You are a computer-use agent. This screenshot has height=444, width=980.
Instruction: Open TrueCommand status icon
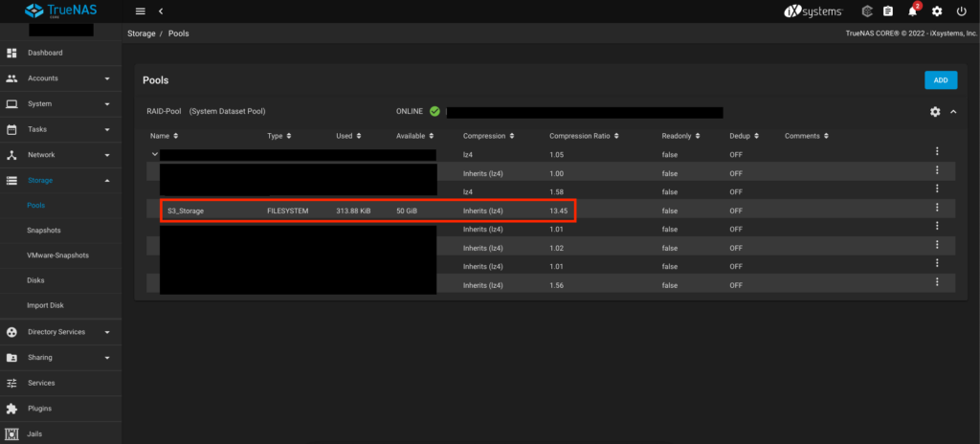867,11
